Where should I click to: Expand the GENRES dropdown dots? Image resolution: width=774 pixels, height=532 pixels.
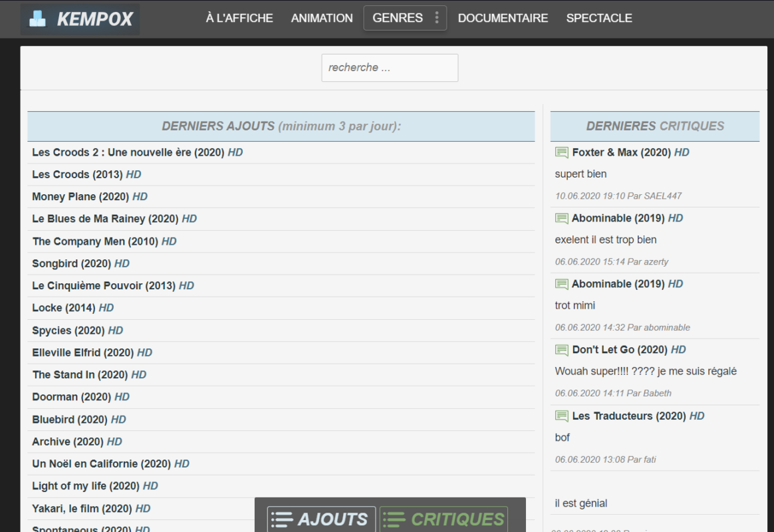pyautogui.click(x=437, y=18)
